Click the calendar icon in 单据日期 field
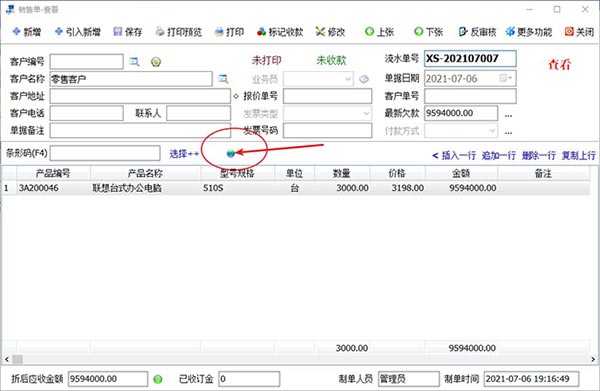Viewport: 600px width, 391px height. 506,78
